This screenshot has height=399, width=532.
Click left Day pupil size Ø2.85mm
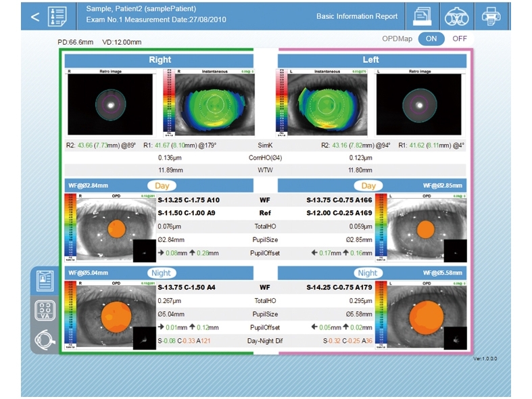(360, 240)
